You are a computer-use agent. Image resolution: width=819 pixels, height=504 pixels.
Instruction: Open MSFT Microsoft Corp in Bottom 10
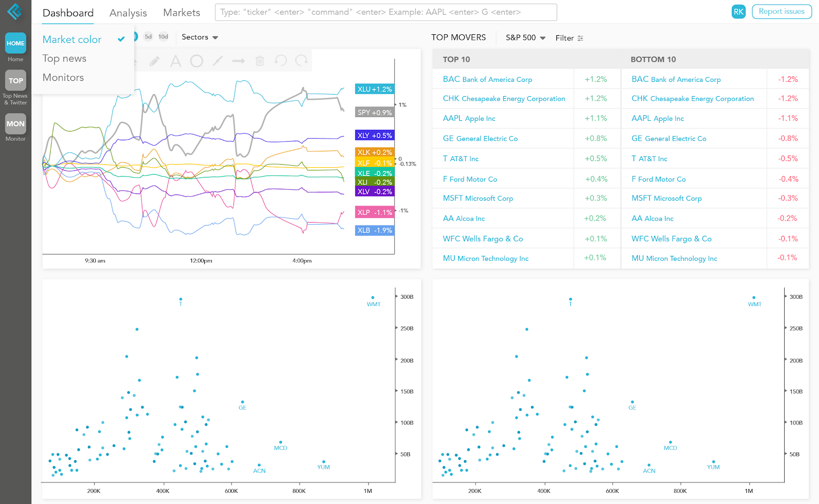click(x=666, y=199)
